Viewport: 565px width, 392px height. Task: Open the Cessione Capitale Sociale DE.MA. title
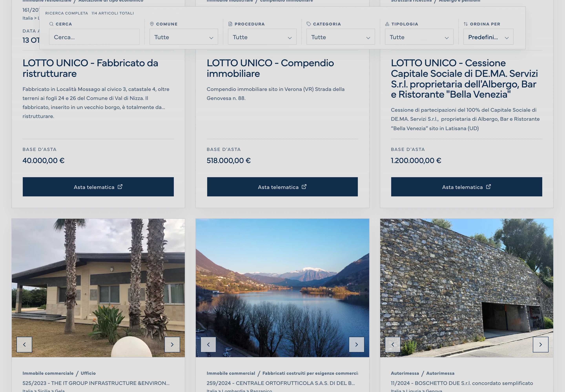464,79
